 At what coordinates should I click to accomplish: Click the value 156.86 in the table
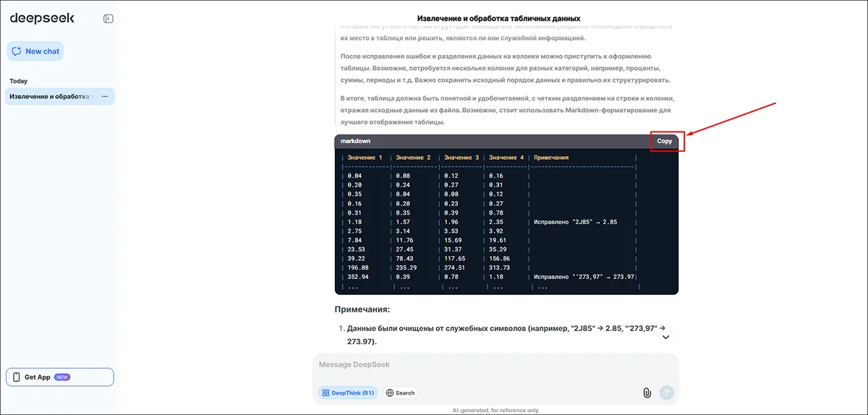501,258
